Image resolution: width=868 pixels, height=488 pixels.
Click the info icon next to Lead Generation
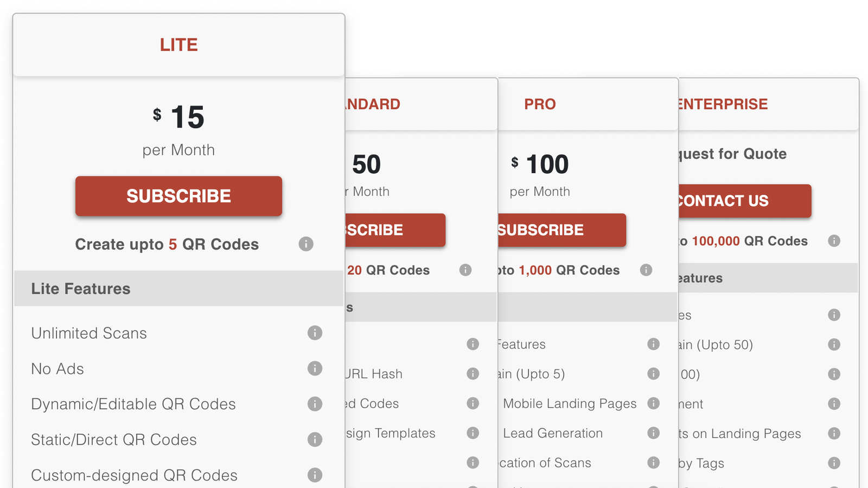tap(653, 433)
